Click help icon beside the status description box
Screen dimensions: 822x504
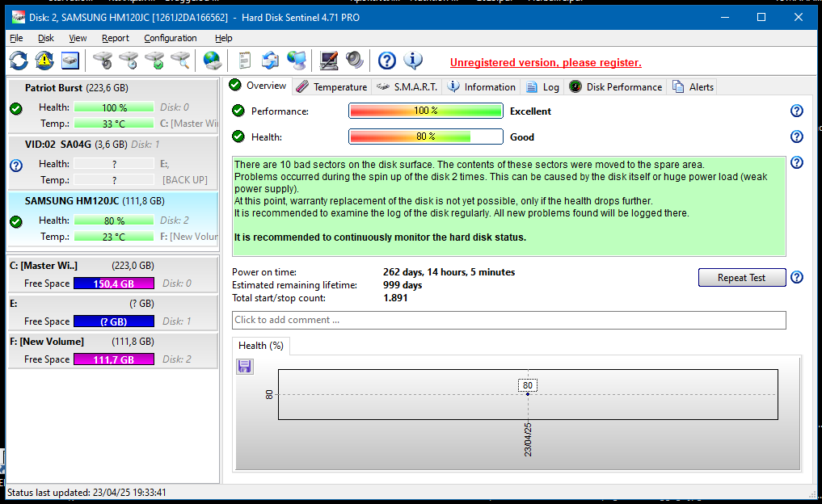coord(796,162)
